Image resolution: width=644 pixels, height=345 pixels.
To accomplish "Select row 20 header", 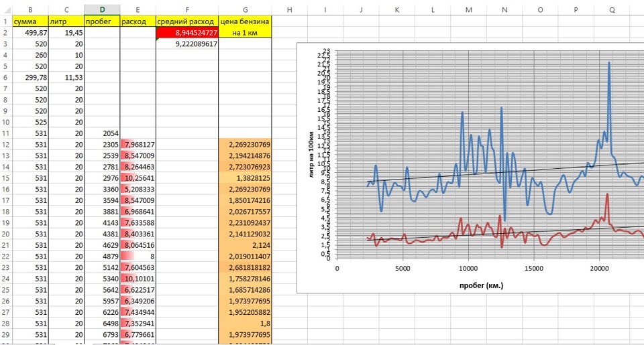I will 6,234.
